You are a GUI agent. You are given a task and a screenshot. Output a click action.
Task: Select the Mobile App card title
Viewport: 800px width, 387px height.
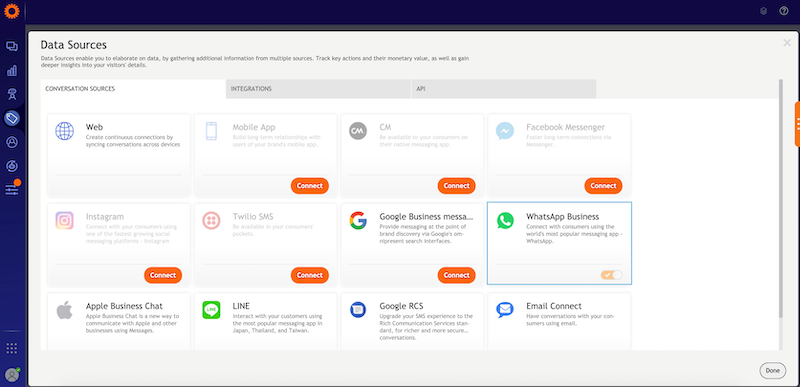coord(254,127)
